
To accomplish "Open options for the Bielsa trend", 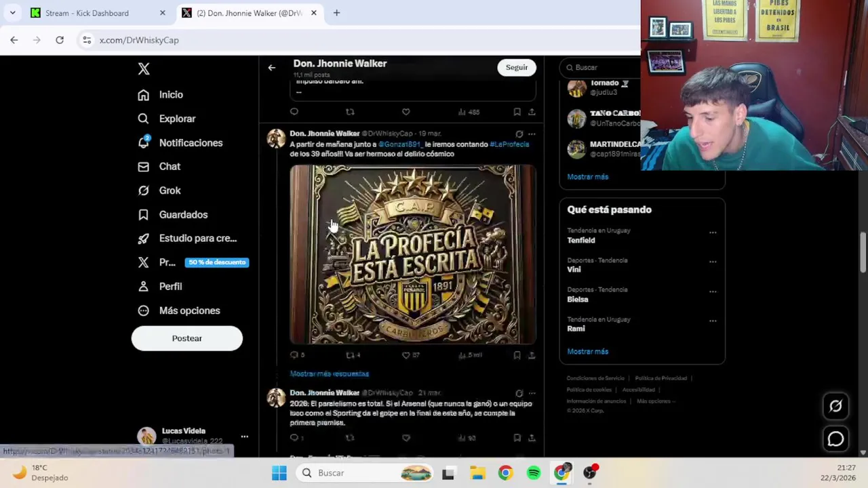I will pos(713,291).
